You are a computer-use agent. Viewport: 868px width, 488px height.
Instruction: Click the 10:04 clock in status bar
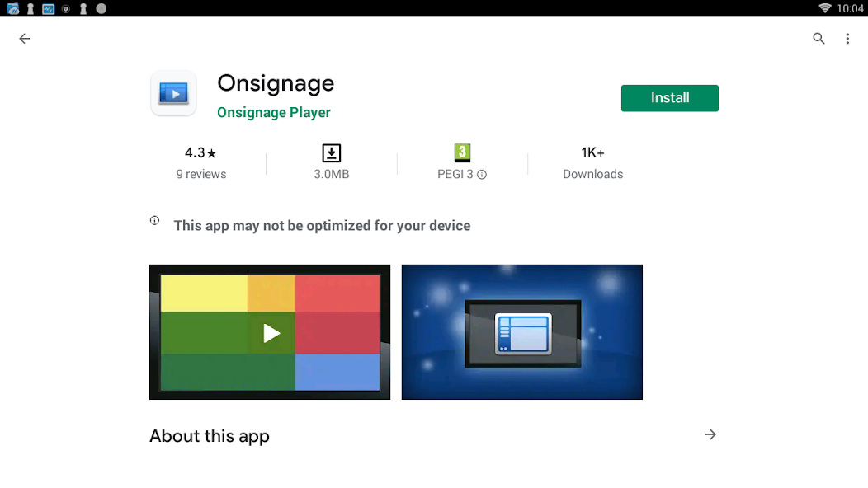[850, 8]
